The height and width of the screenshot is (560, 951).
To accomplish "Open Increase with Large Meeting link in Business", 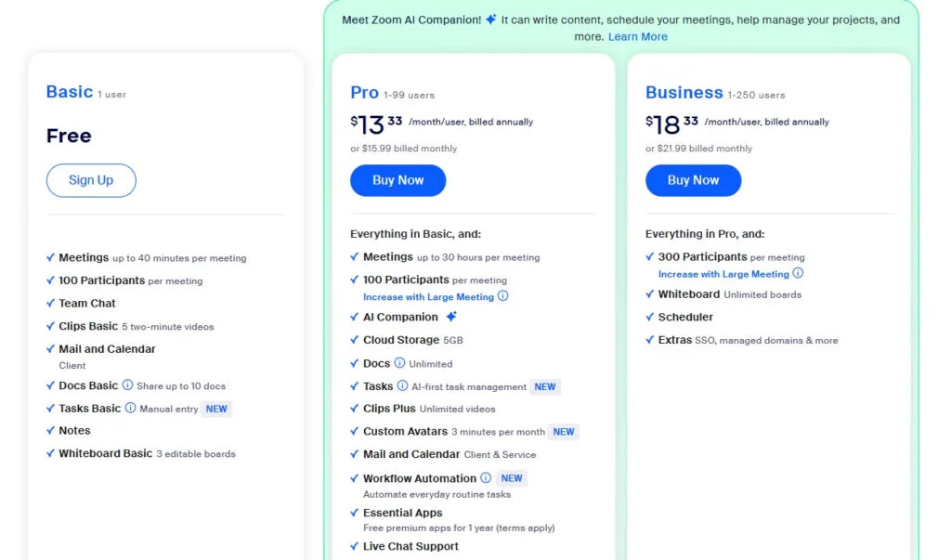I will click(x=723, y=274).
